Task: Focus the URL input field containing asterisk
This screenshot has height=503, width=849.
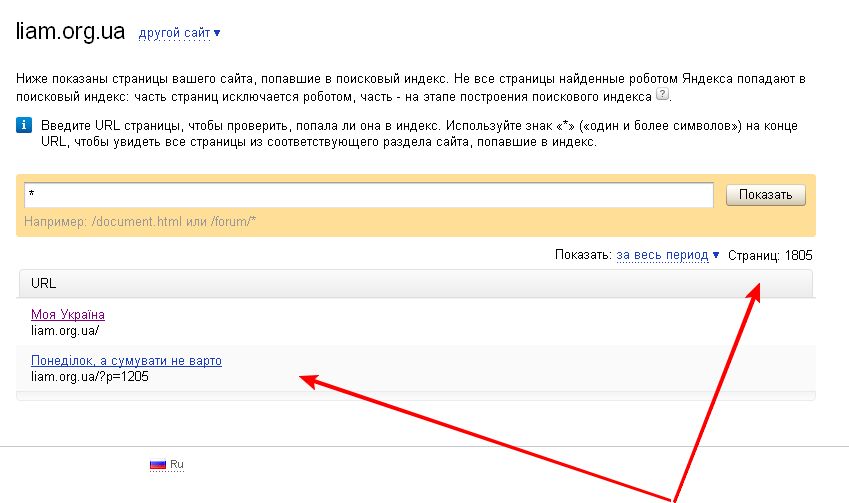Action: tap(368, 194)
